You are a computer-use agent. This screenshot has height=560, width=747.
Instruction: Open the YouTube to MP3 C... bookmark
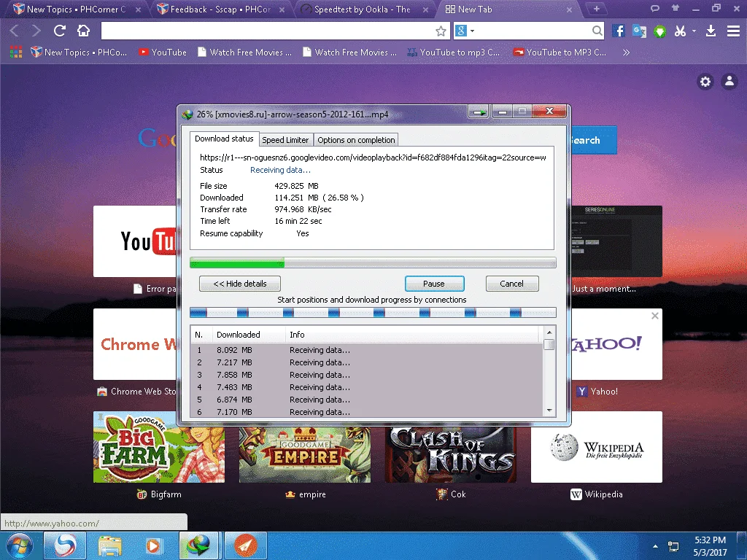click(560, 52)
